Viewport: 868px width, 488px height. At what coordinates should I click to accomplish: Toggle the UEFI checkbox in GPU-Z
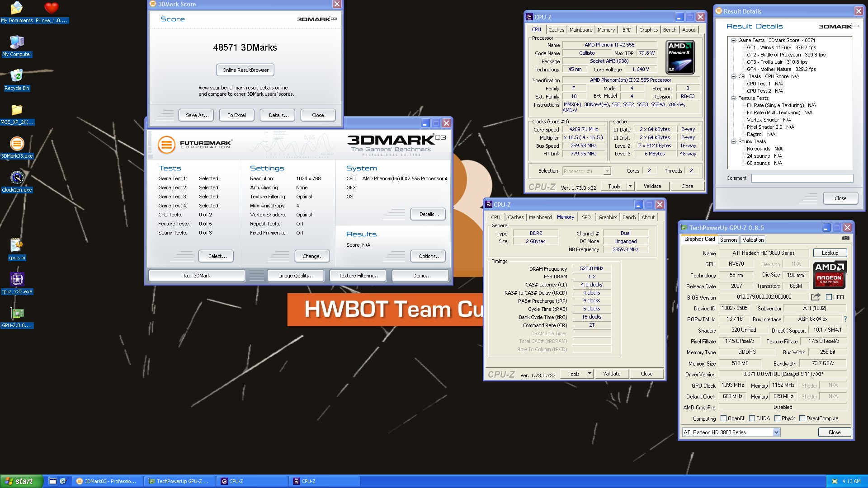coord(829,297)
